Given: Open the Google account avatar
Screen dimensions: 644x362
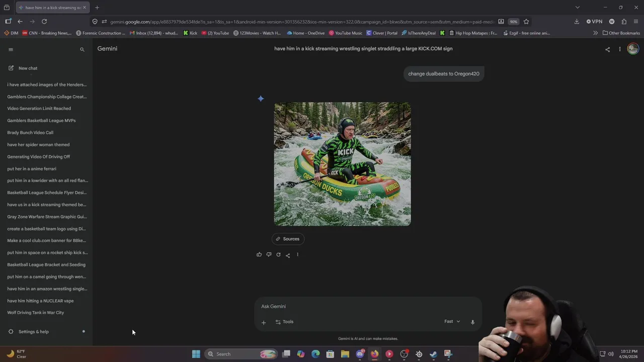Looking at the screenshot, I should [633, 49].
